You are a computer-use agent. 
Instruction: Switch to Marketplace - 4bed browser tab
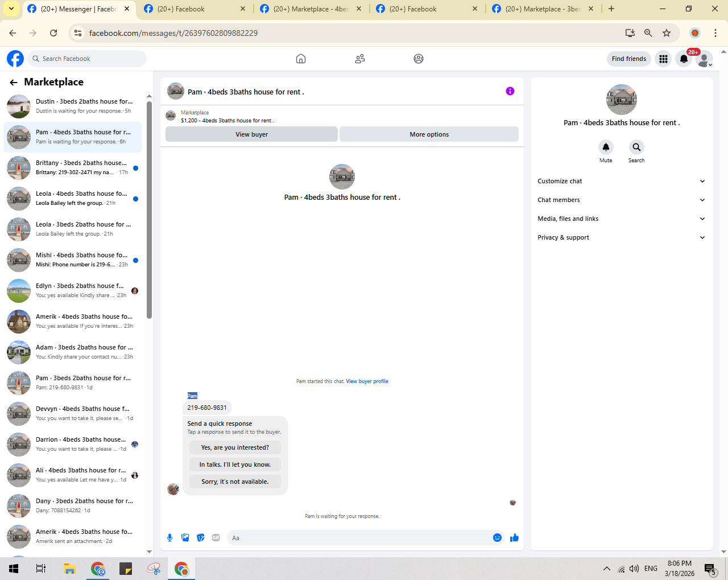click(311, 9)
